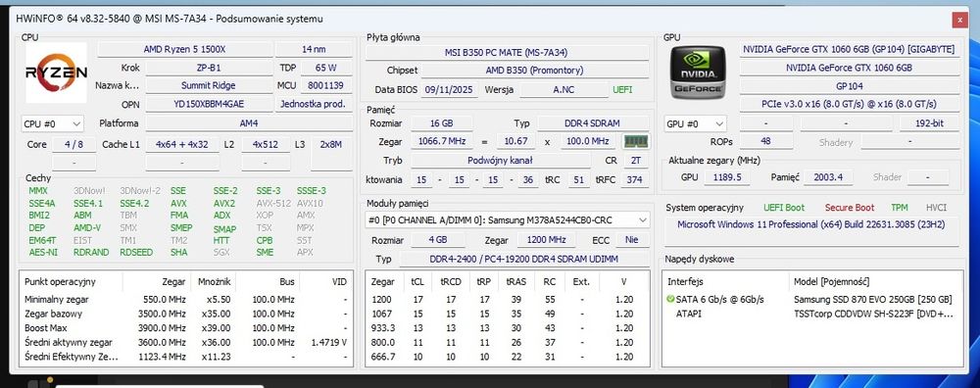Image resolution: width=980 pixels, height=388 pixels.
Task: Click the NVIDIA GeForce logo image
Action: coord(698,72)
